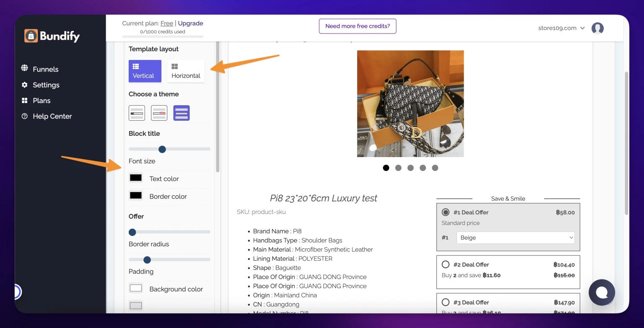Open the Beige variant dropdown

click(x=516, y=238)
